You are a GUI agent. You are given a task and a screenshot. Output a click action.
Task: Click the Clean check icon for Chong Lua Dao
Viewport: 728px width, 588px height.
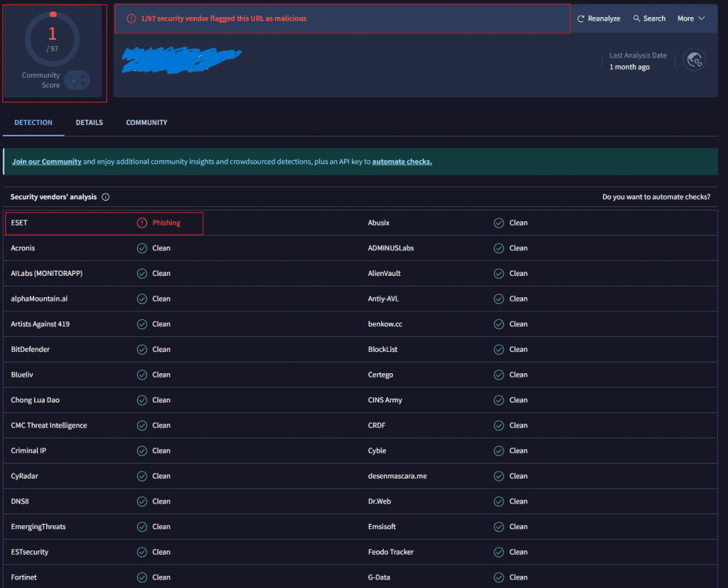pos(142,400)
